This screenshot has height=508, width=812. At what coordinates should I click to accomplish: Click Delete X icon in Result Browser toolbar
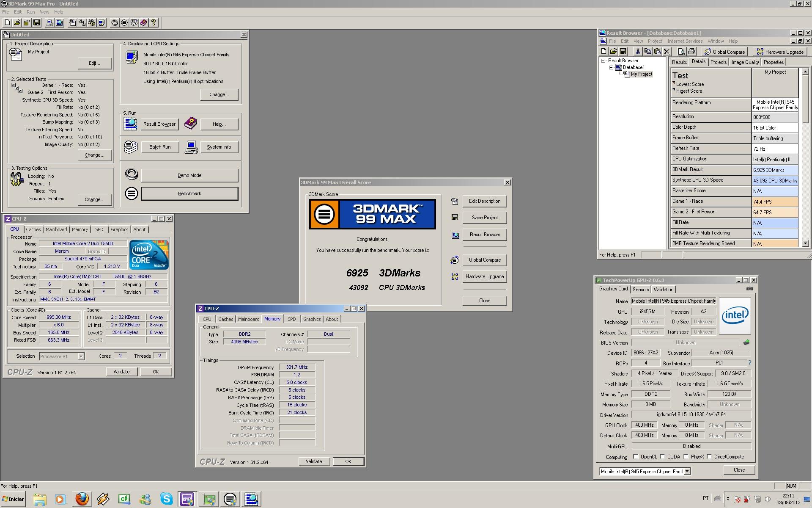click(x=667, y=52)
